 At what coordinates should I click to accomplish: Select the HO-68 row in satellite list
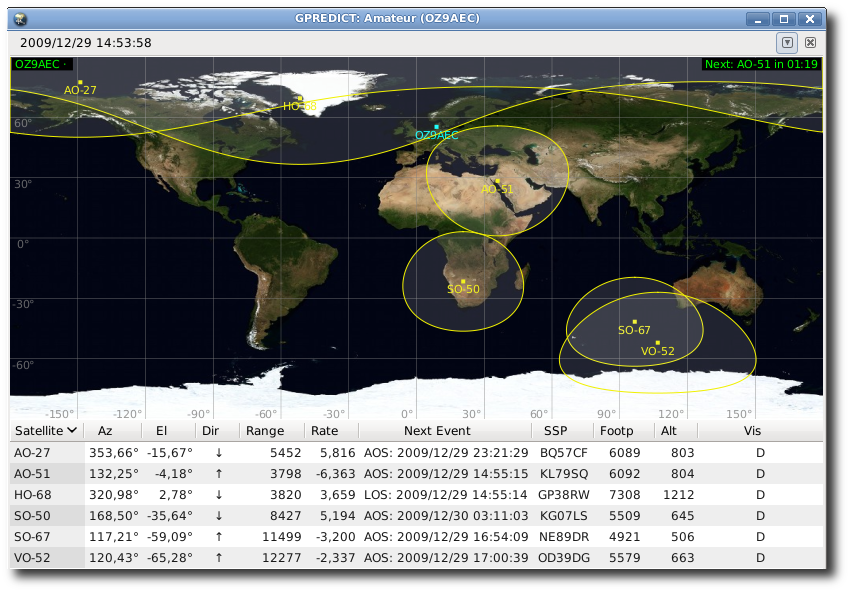click(x=416, y=495)
